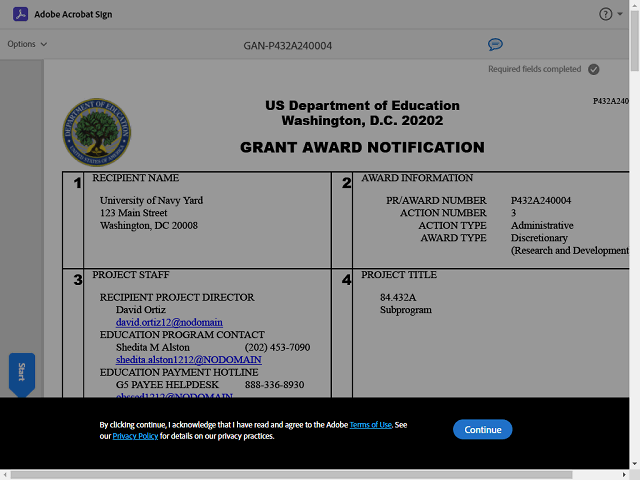Click the GAN-P432A240004 document title
Viewport: 640px width, 480px height.
tap(288, 46)
